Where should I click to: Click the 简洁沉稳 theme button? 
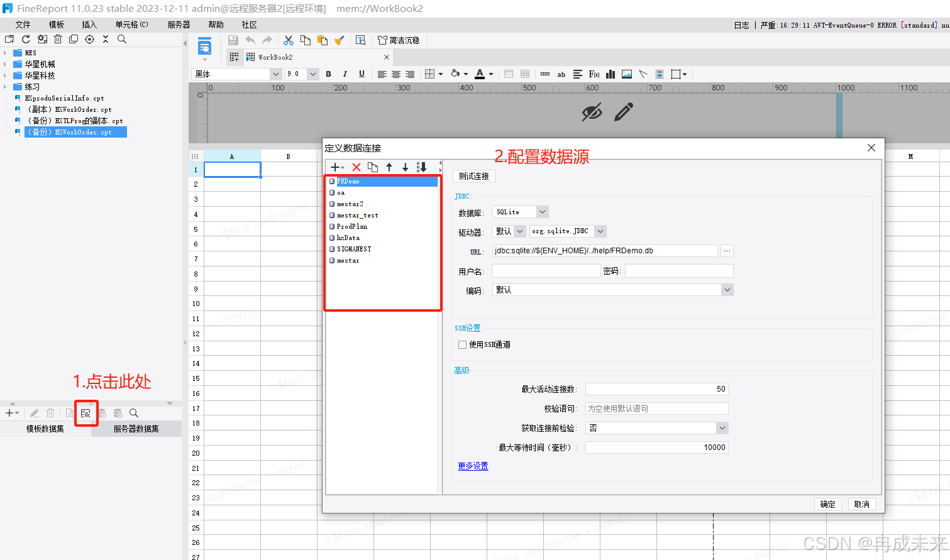pos(399,40)
